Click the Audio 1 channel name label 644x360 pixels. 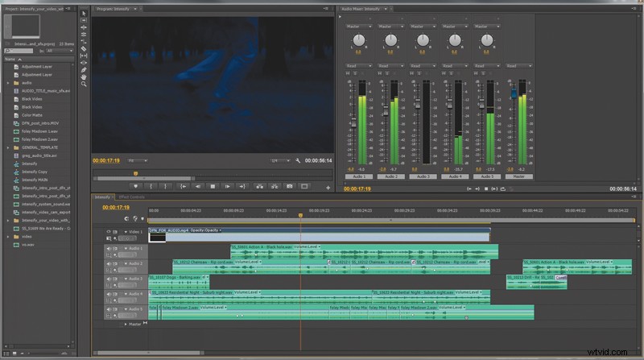pos(358,176)
